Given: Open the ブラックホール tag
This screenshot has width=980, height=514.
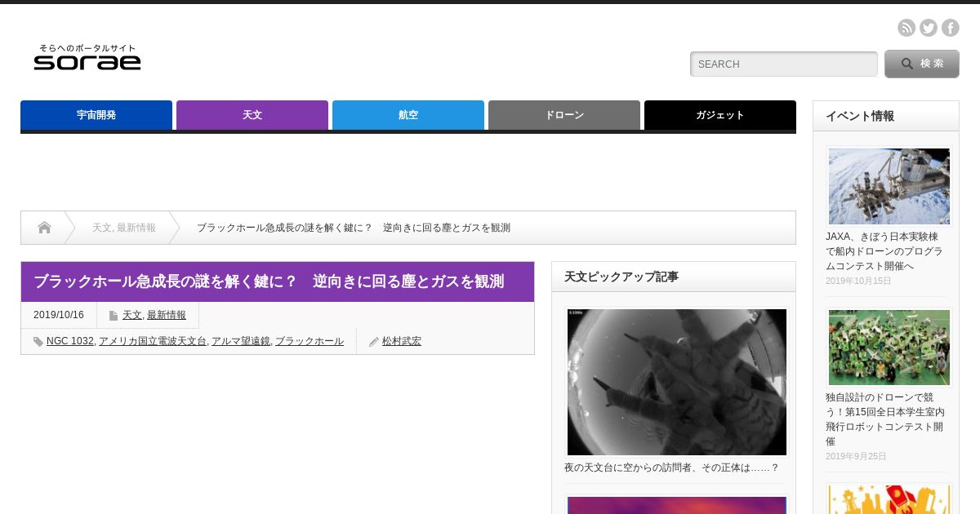Looking at the screenshot, I should 310,341.
